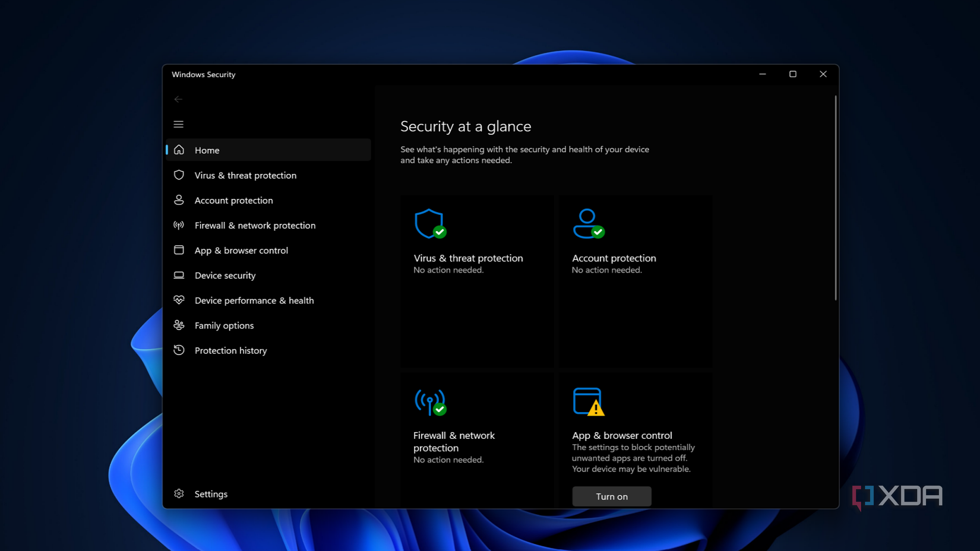
Task: Minimize the Windows Security window
Action: pos(763,74)
